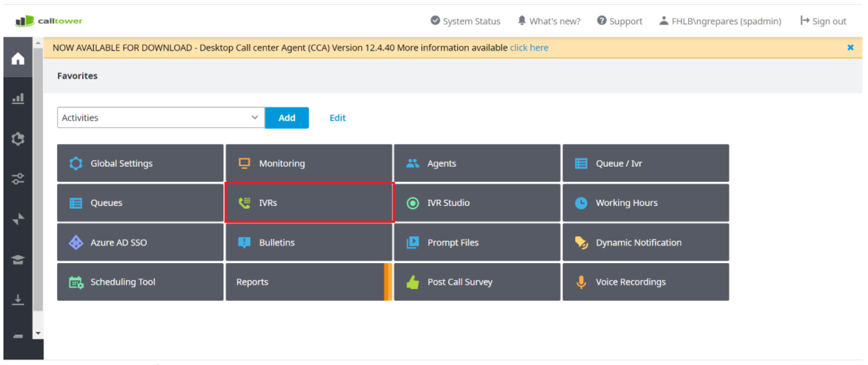Click the sidebar scrollbar up arrow

click(38, 43)
